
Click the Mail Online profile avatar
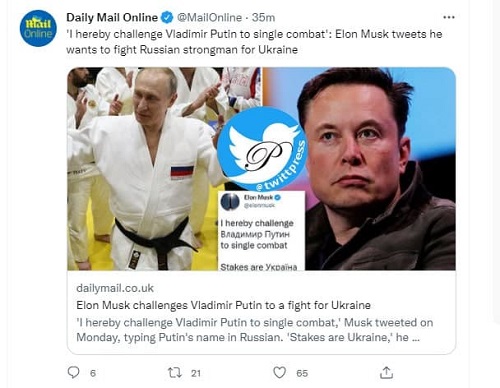coord(38,28)
